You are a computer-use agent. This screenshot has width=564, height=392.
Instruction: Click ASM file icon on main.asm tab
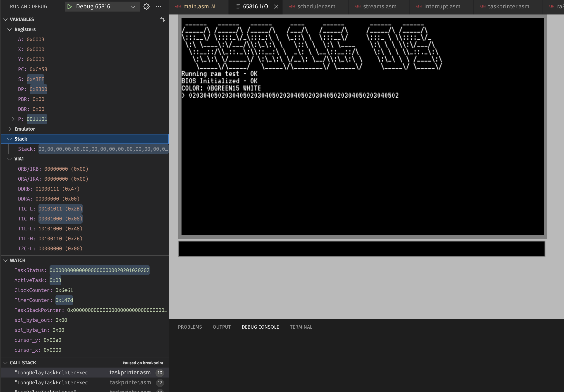[x=178, y=7]
